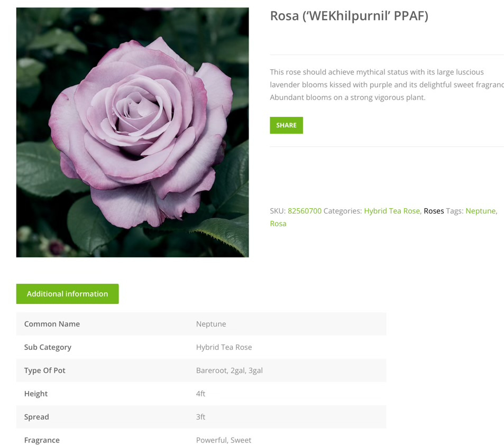The image size is (504, 445).
Task: Click the Bareroot, 2gal, 3gal value
Action: [x=230, y=370]
